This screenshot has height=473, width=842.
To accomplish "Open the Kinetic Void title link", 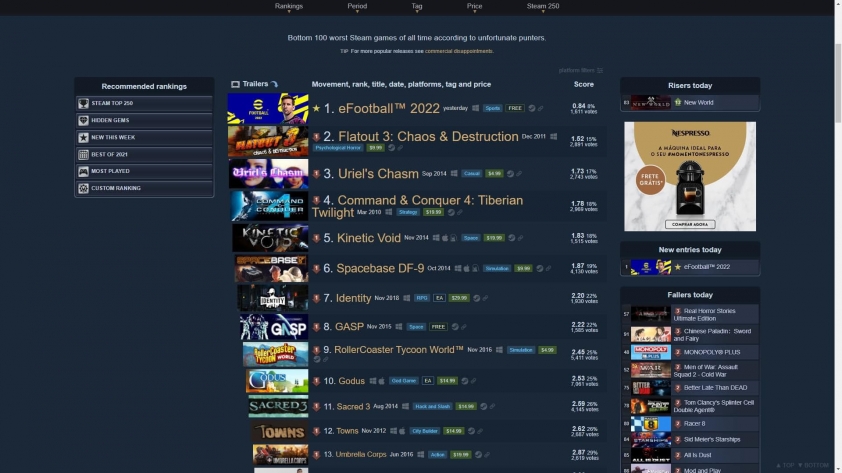I will coord(369,238).
